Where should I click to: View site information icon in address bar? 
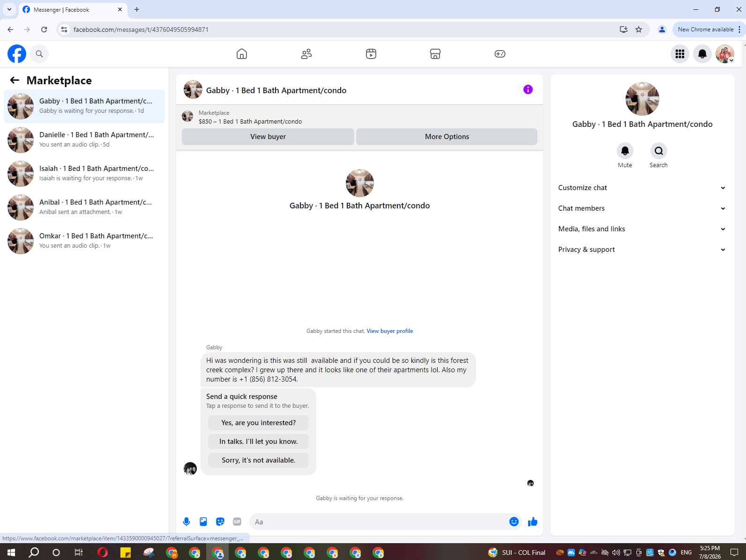coord(64,29)
